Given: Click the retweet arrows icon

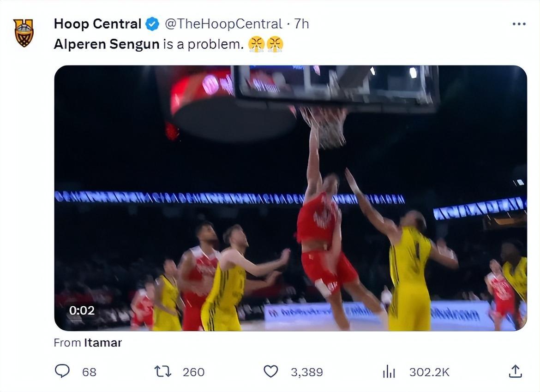Looking at the screenshot, I should pyautogui.click(x=162, y=371).
